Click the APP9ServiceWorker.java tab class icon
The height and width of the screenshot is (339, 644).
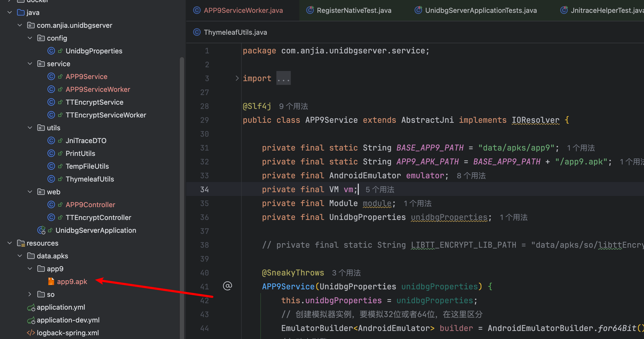[197, 10]
